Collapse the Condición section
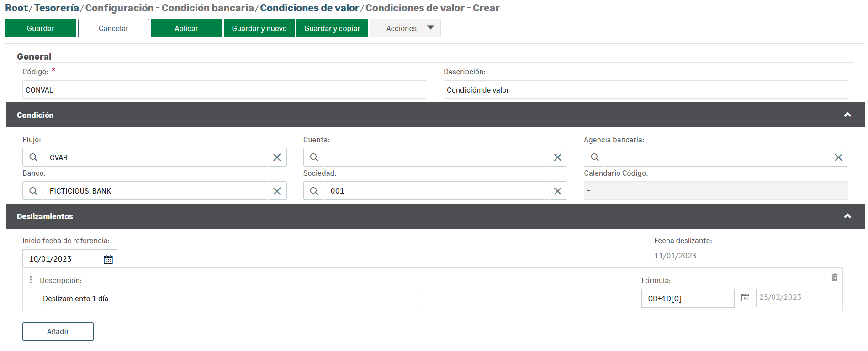The width and height of the screenshot is (868, 351). [847, 115]
